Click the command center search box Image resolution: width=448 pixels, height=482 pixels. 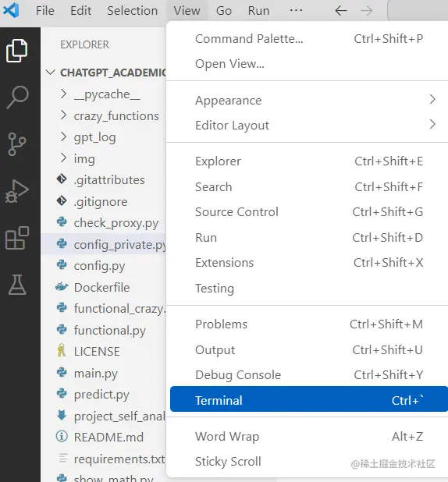tap(418, 10)
